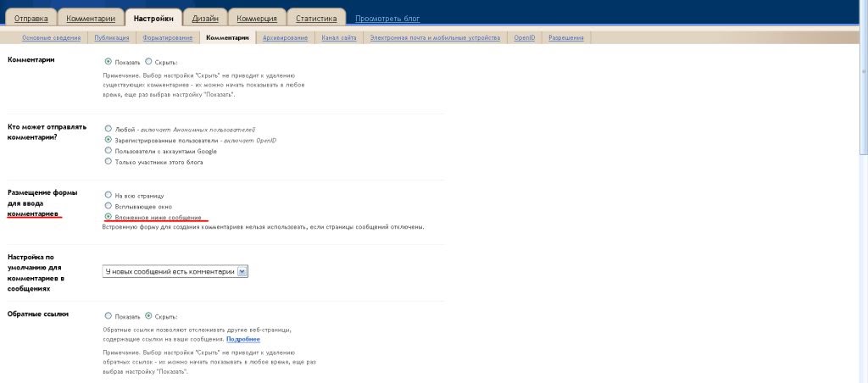The height and width of the screenshot is (383, 868).
Task: Go to 'Разрешения' settings subtab
Action: point(566,37)
